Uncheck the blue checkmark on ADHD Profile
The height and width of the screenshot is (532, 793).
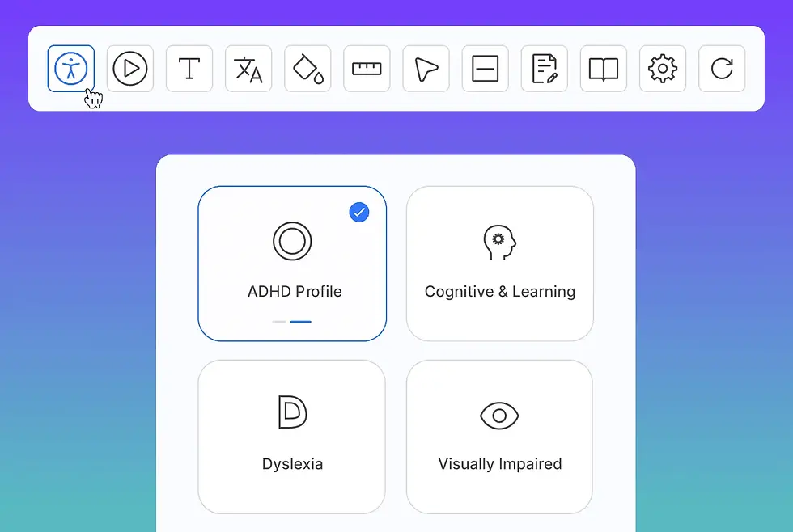pyautogui.click(x=359, y=212)
